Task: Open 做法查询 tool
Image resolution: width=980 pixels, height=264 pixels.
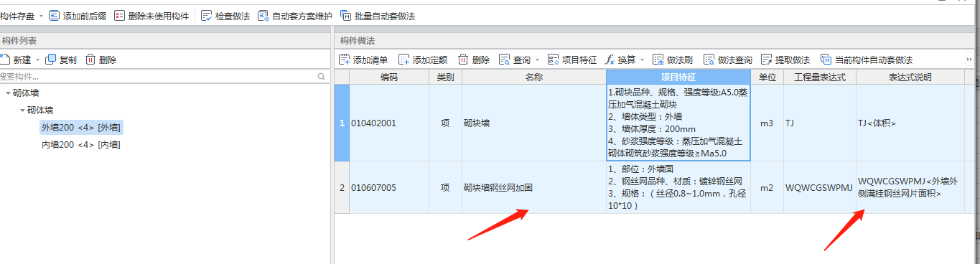Action: [728, 60]
